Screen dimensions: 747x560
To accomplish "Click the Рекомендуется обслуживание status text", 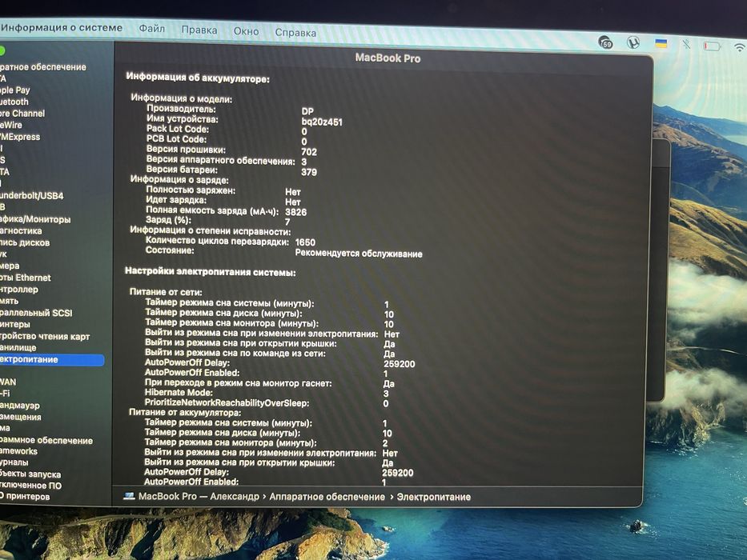I will pos(359,254).
